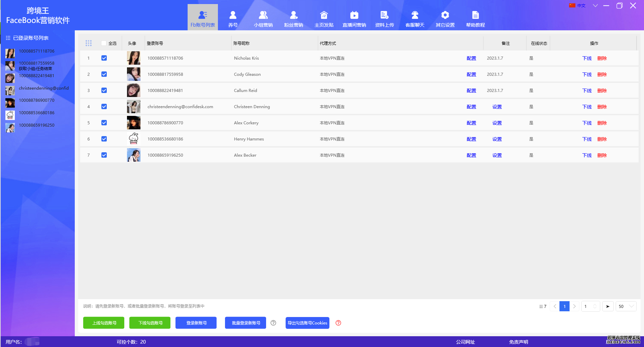Open the 粉丝营销 fan marketing icon
Image resolution: width=644 pixels, height=347 pixels.
point(293,15)
